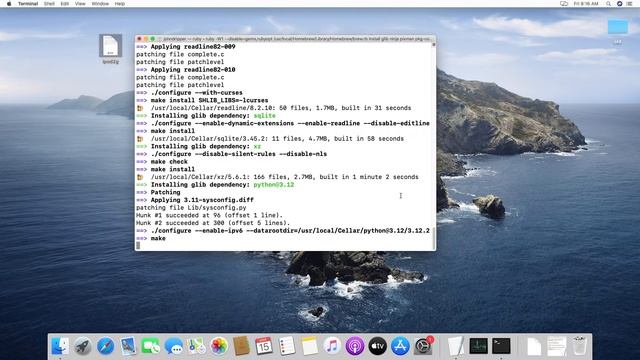Viewport: 640px width, 360px height.
Task: Open Music note icon in Dock
Action: click(x=332, y=346)
